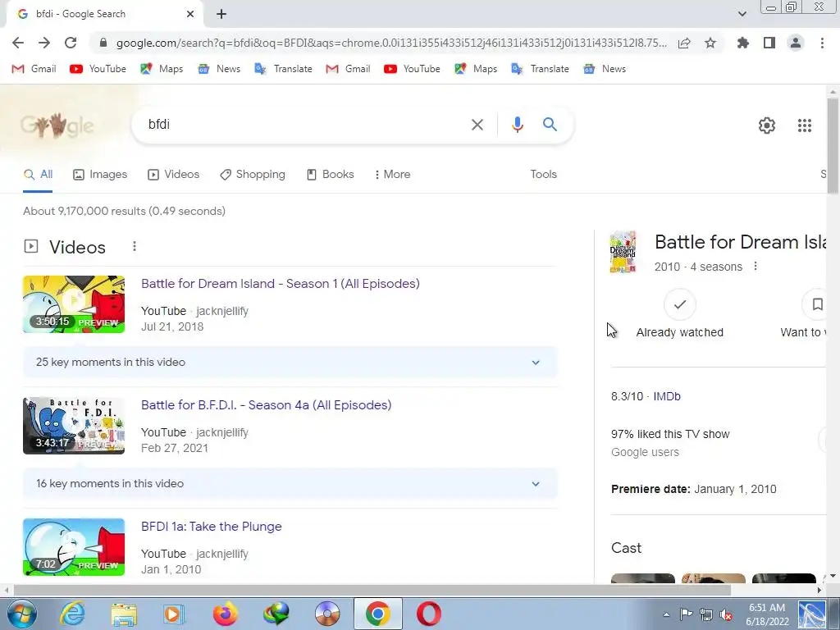
Task: Click the vertical page scrollbar thumb
Action: [833, 146]
